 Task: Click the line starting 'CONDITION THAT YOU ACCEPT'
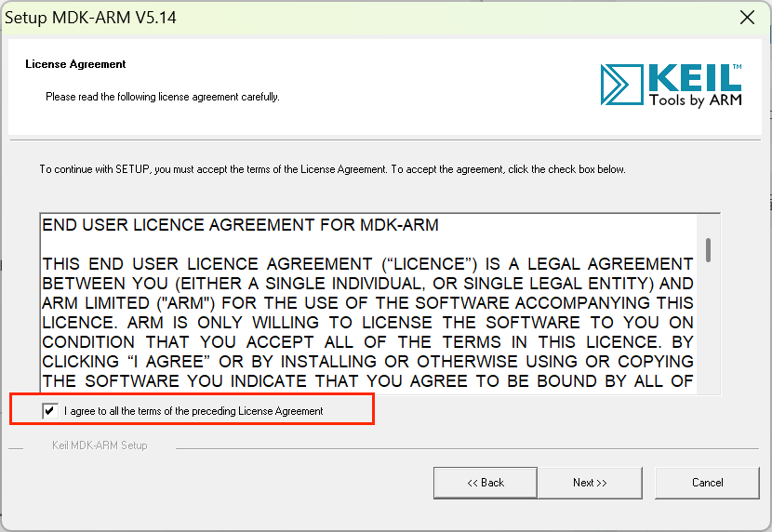[367, 342]
